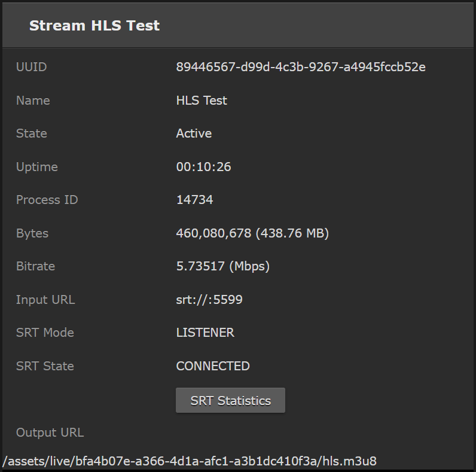The width and height of the screenshot is (476, 472).
Task: Click the HLS Test name value
Action: click(202, 101)
